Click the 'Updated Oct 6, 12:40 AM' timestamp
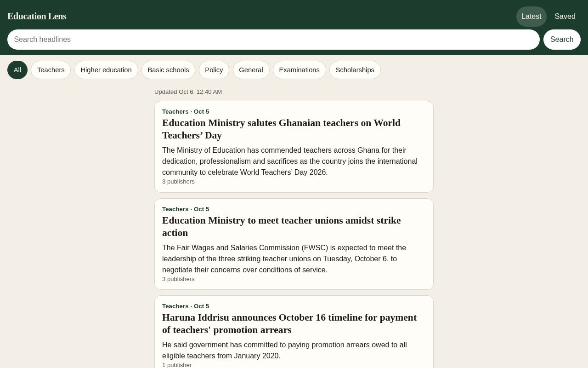Screen dimensions: 588x368 pos(188,92)
